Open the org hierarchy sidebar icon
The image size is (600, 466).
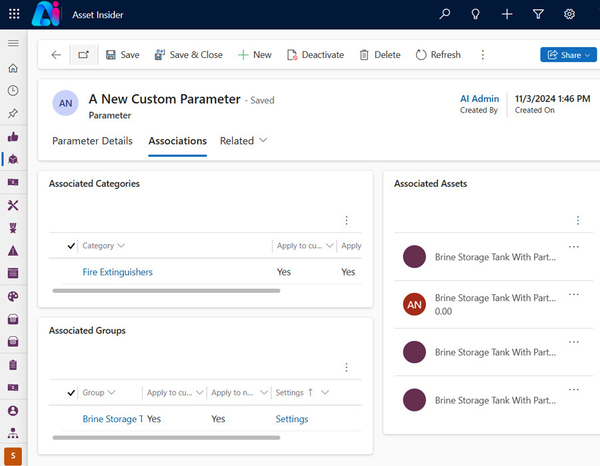coord(13,433)
